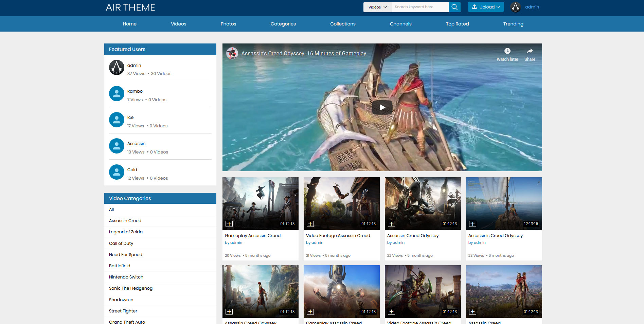Open Cold's user profile link
Screen dimensions: 644x324
coord(132,169)
